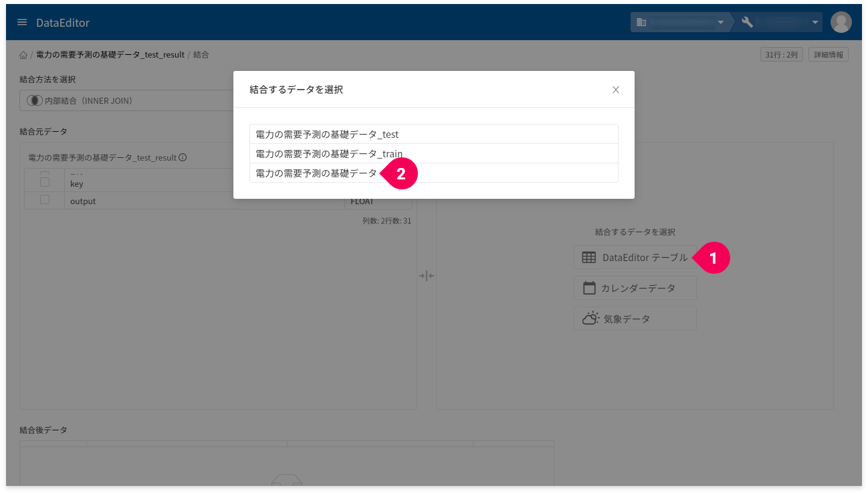Click the 列数: 2行数: 31 summary text
The height and width of the screenshot is (494, 868).
pos(387,221)
